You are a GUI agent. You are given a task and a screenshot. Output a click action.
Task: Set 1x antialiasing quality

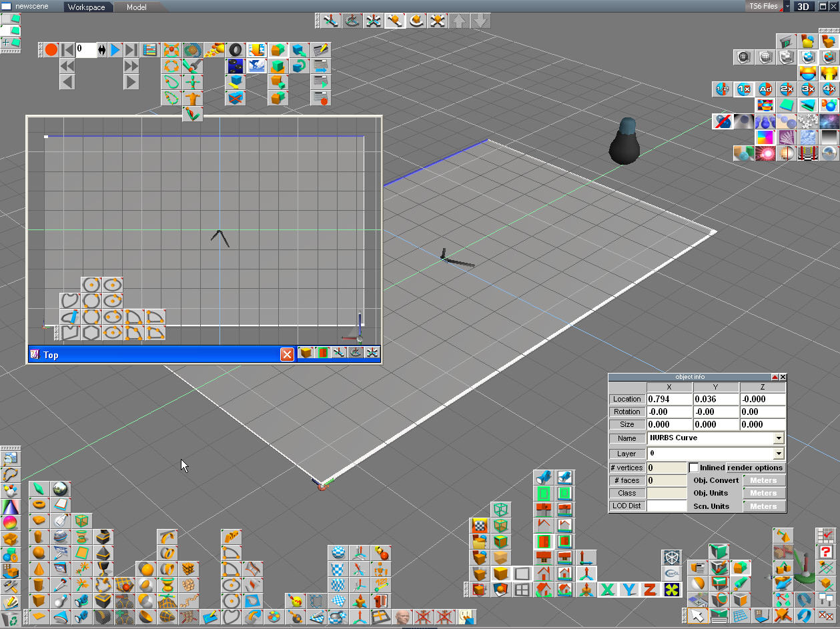click(744, 89)
